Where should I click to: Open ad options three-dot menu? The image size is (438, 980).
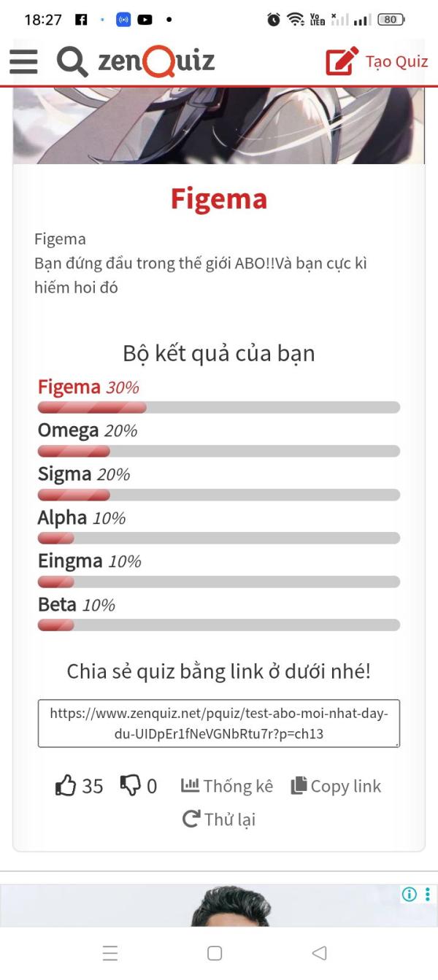[x=428, y=894]
